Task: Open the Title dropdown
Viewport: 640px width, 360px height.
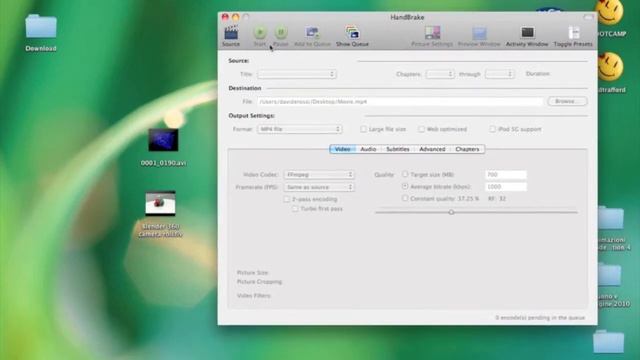Action: [x=297, y=74]
